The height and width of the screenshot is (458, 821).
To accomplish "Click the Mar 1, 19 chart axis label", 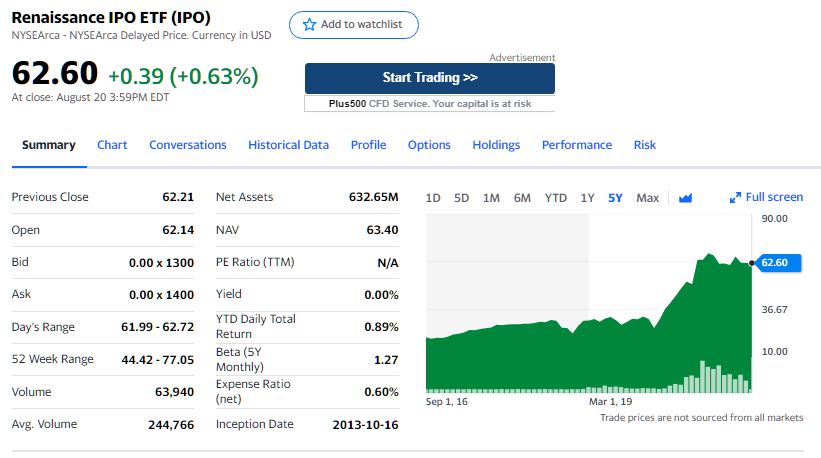I will coord(611,401).
